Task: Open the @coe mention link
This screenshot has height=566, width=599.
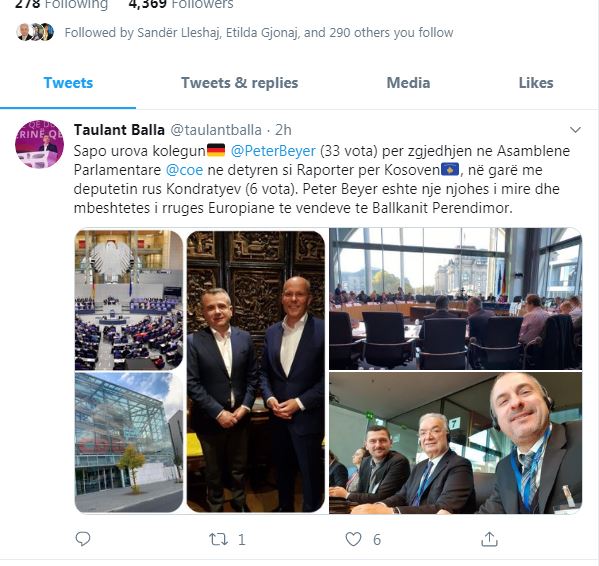Action: pos(184,170)
